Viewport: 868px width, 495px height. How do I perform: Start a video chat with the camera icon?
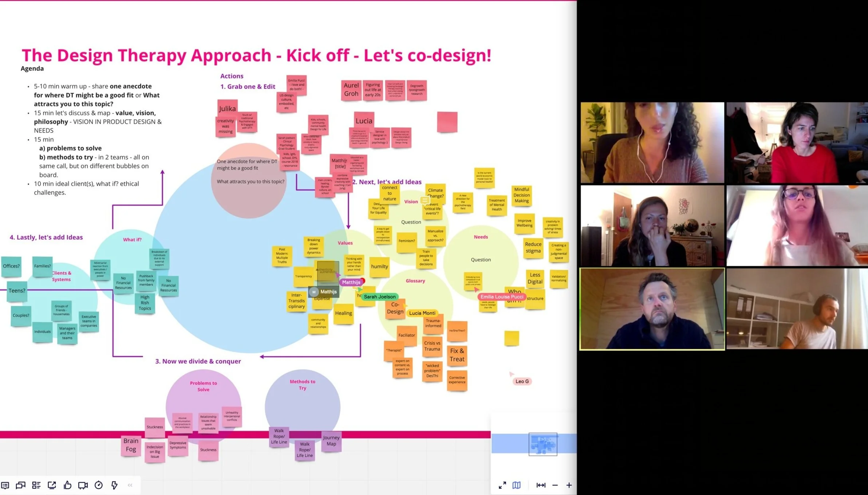click(x=83, y=485)
